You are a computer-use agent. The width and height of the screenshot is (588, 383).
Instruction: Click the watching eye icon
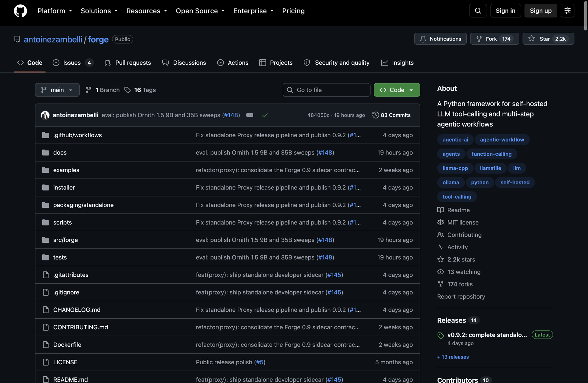(440, 272)
